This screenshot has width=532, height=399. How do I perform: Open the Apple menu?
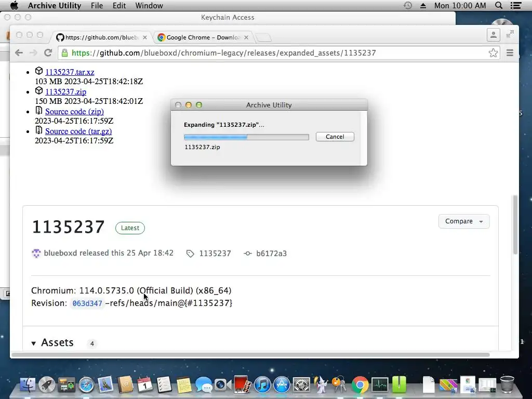(x=14, y=5)
